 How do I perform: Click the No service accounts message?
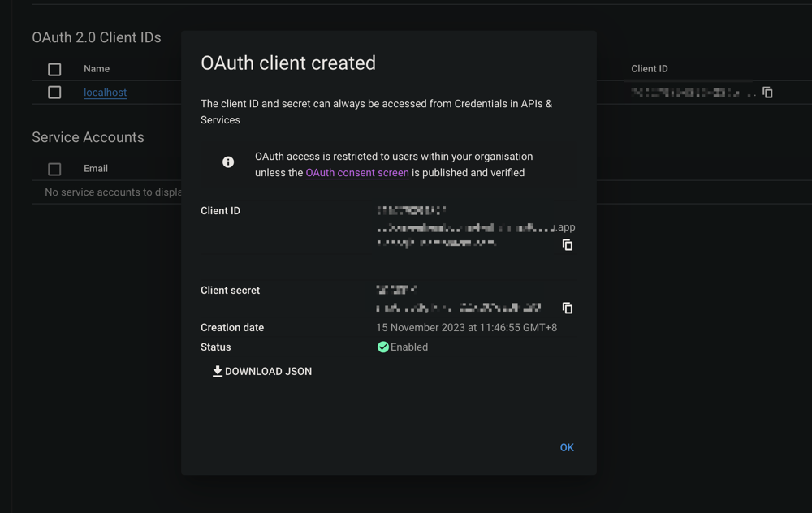pos(113,192)
